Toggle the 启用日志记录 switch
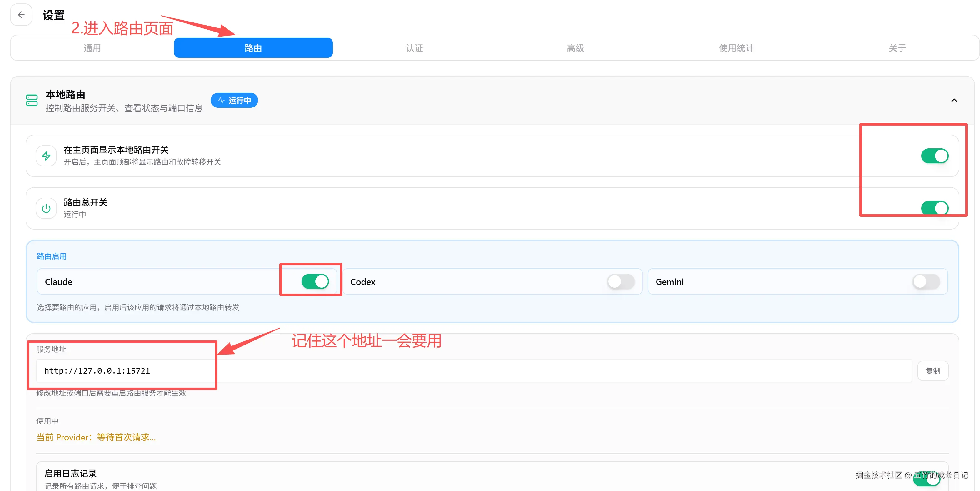Screen dimensions: 980x491 click(926, 479)
